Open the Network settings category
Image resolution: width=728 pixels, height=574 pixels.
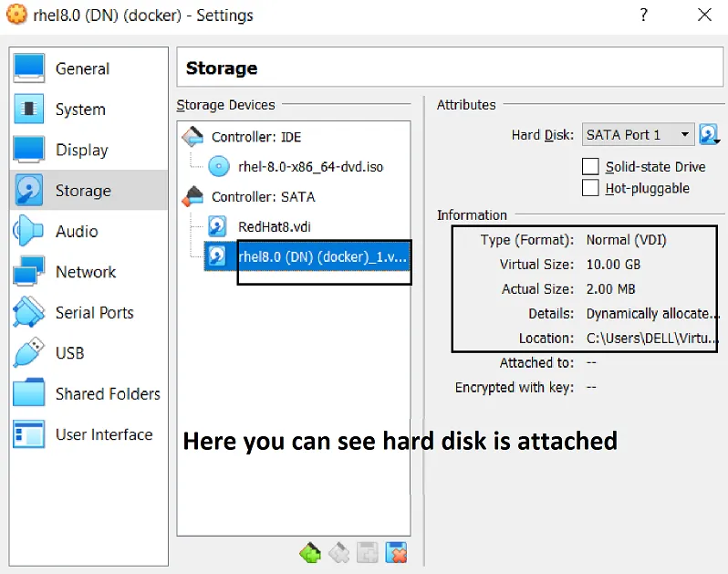(88, 272)
